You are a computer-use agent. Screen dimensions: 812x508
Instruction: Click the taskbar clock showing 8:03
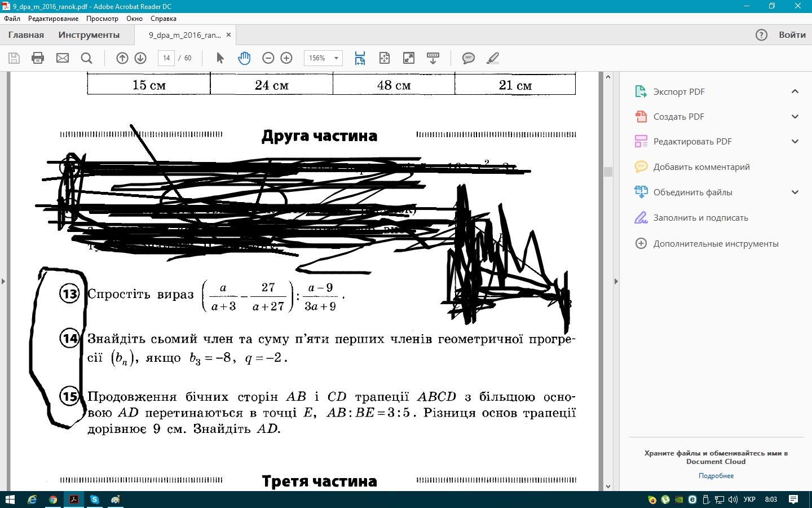(771, 500)
